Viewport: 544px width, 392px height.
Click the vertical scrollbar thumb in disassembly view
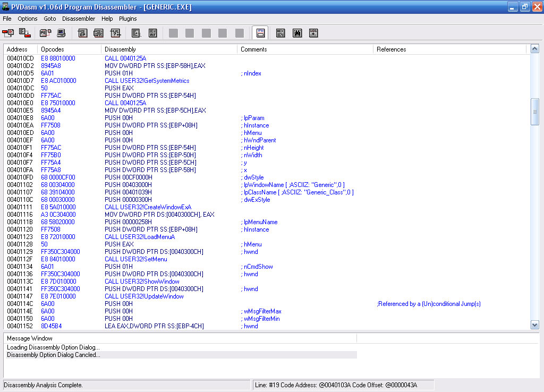534,112
